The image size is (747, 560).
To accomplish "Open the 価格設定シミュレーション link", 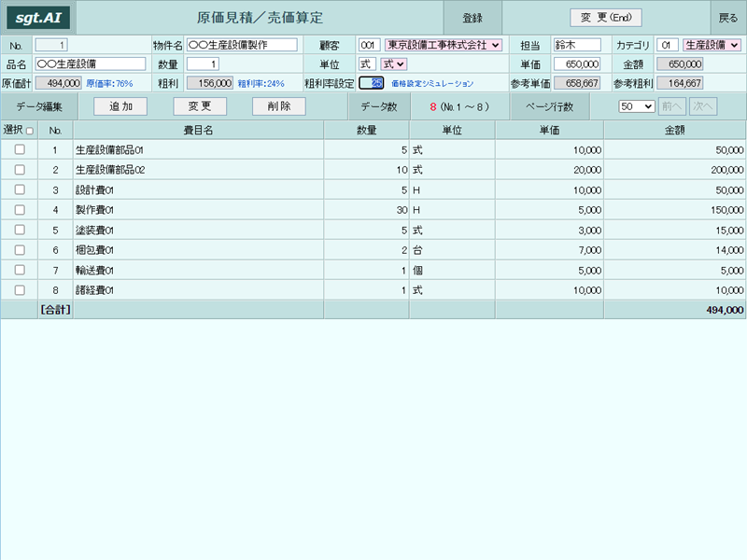I will pos(432,83).
